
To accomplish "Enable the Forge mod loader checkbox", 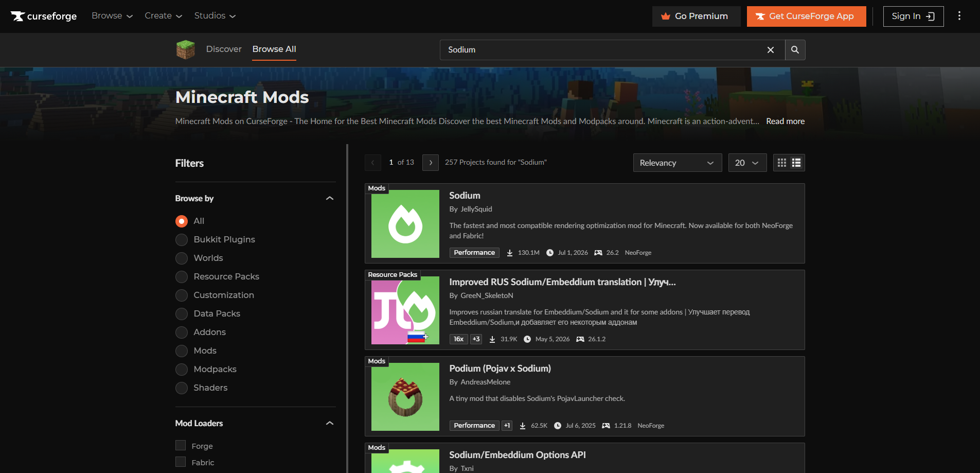I will 181,445.
